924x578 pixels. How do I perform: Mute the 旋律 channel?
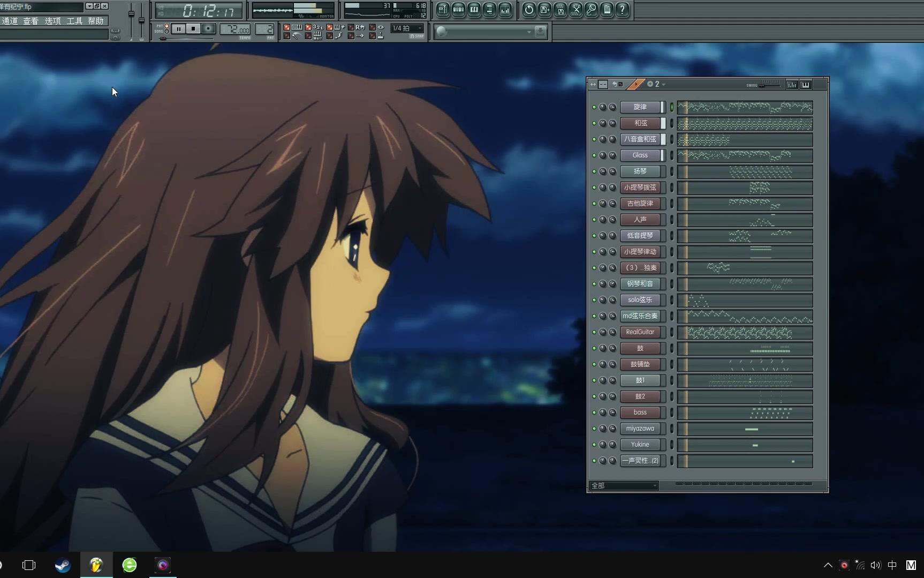594,107
